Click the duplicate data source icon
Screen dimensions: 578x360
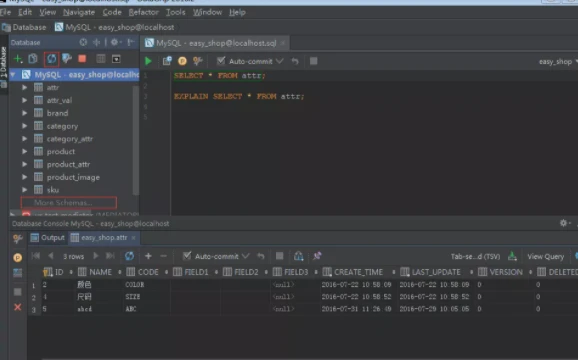(x=33, y=59)
